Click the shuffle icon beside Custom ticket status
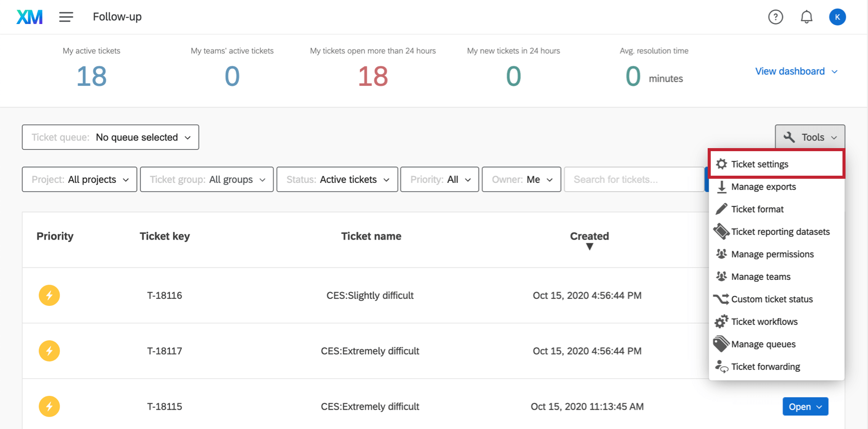Screen dimensions: 868x429 click(x=721, y=299)
